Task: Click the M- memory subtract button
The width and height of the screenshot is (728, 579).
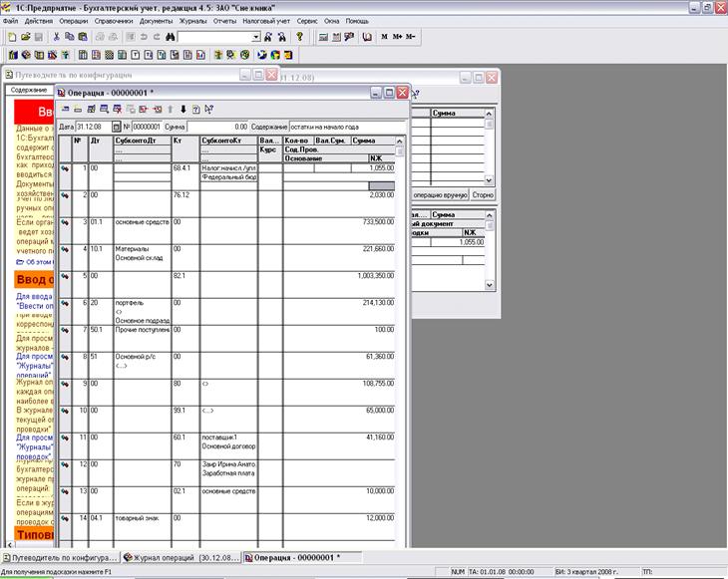Action: pyautogui.click(x=411, y=37)
